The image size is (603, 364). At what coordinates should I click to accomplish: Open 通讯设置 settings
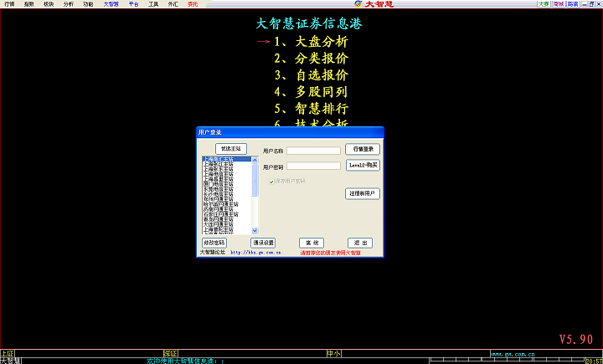[263, 243]
